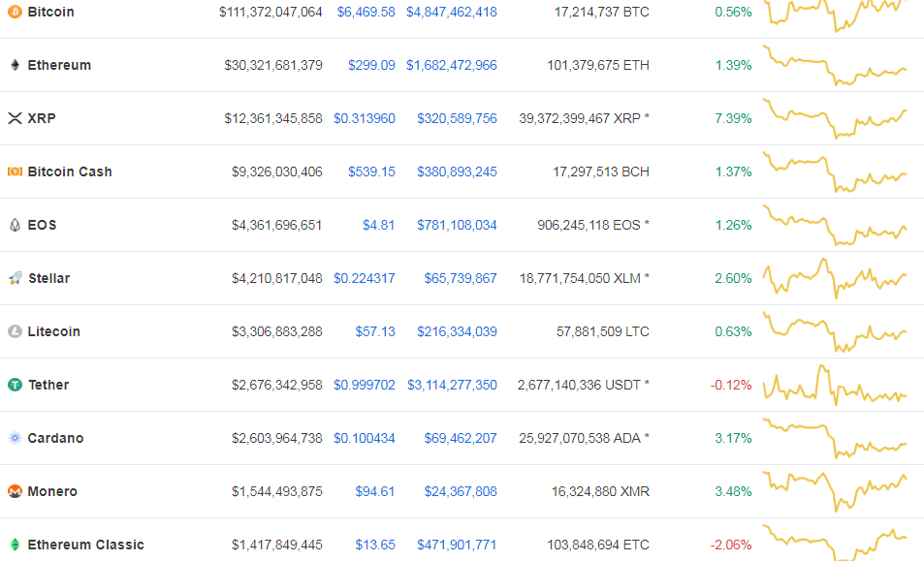Screen dimensions: 924x561
Task: Click the EOS logo icon
Action: coord(15,225)
